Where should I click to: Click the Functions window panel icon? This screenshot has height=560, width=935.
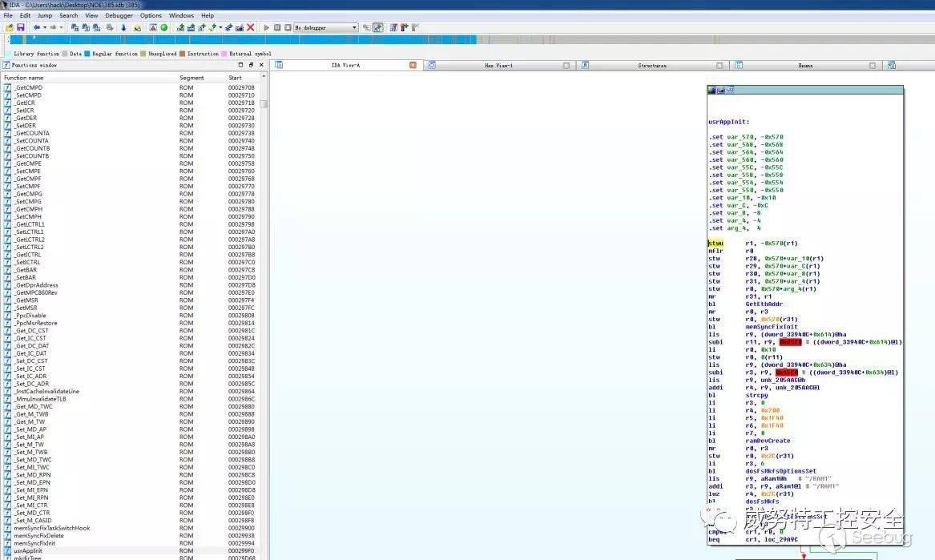click(6, 65)
